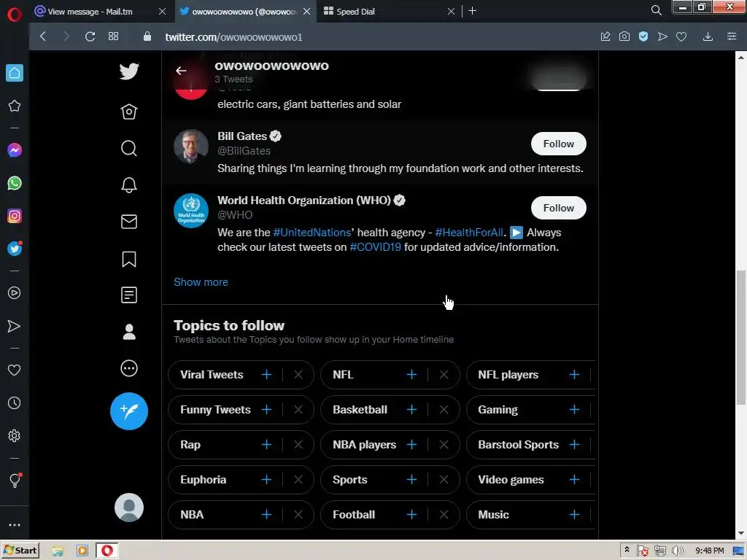The image size is (747, 560).
Task: Follow Funny Tweets topic plus
Action: [x=266, y=410]
